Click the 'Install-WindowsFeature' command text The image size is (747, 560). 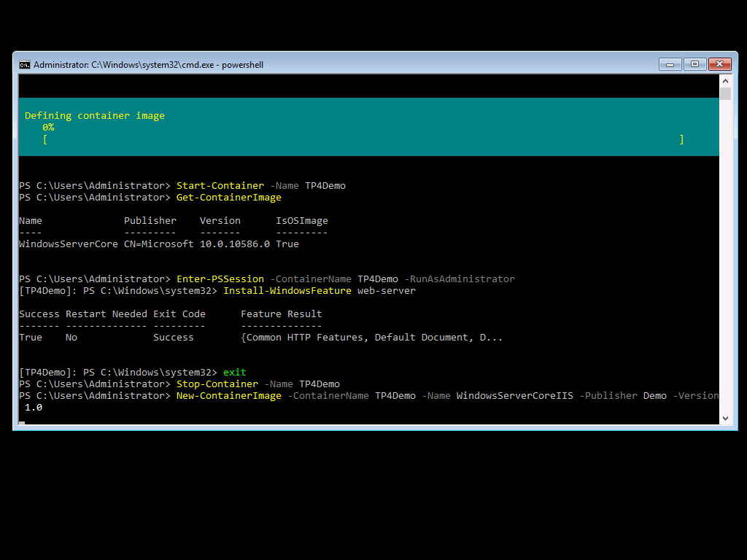coord(287,291)
